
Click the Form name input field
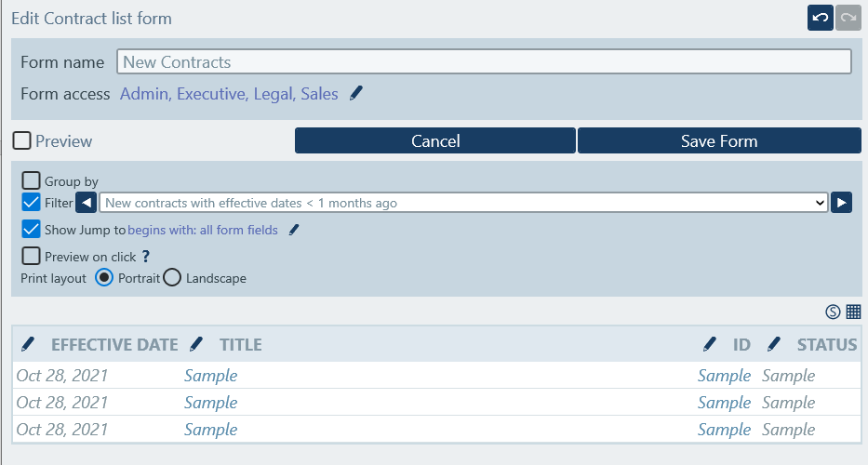click(484, 62)
